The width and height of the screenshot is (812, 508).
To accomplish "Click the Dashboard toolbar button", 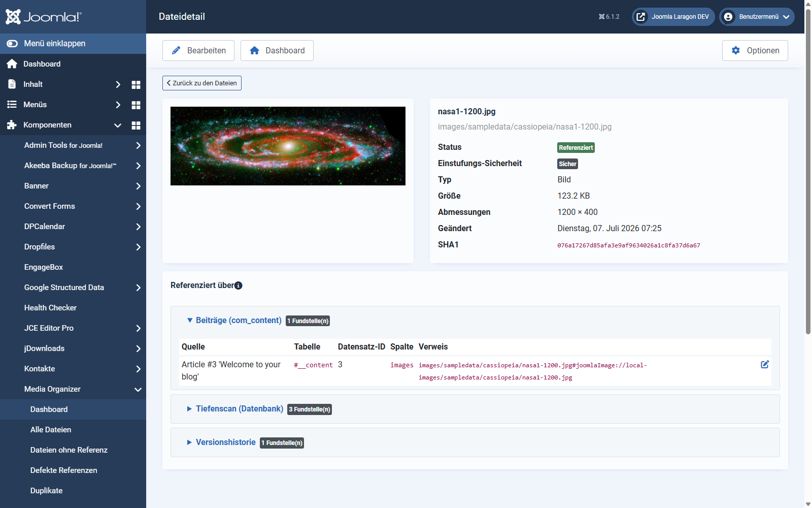I will [277, 50].
